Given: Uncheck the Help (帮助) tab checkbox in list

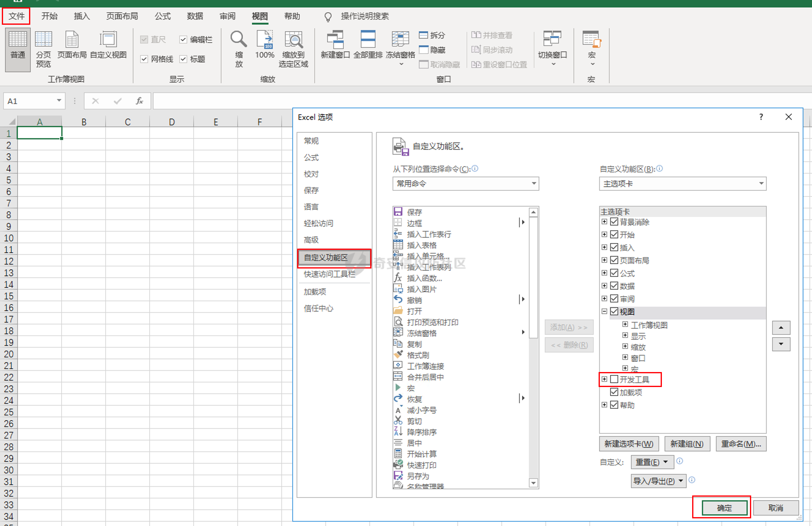Looking at the screenshot, I should tap(614, 405).
